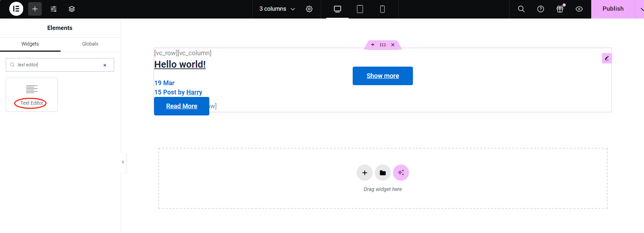Add new element in drop area
This screenshot has height=233, width=644.
click(364, 173)
